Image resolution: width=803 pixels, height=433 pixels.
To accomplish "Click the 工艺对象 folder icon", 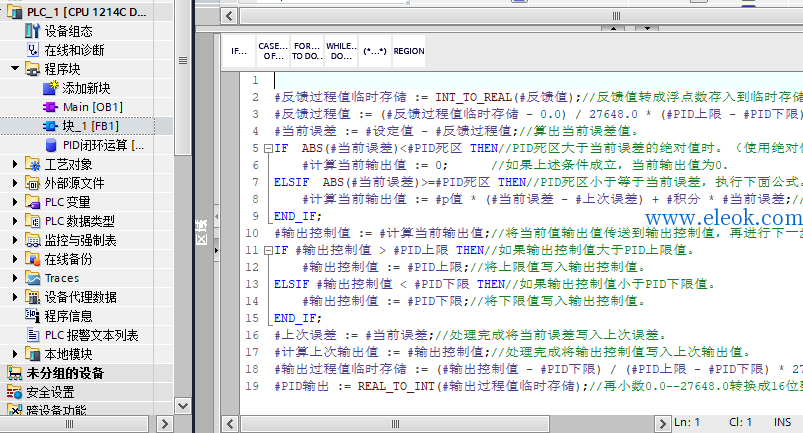I will click(x=32, y=164).
